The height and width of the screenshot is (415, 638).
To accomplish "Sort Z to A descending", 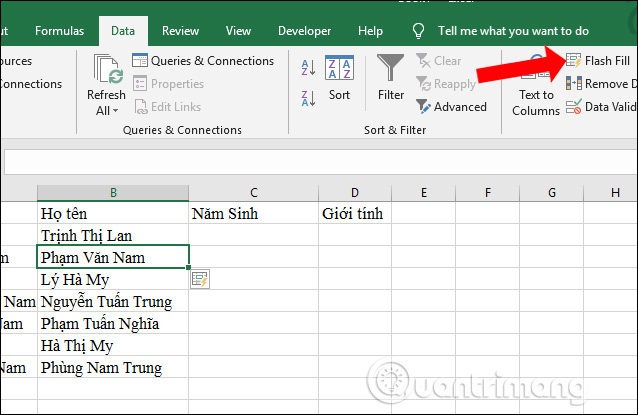I will click(x=308, y=98).
